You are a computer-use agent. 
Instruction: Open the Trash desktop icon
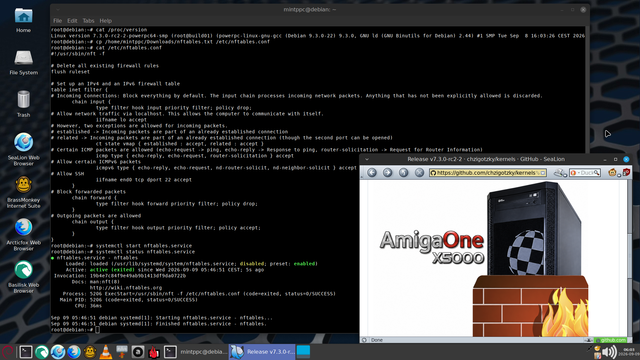pyautogui.click(x=23, y=104)
